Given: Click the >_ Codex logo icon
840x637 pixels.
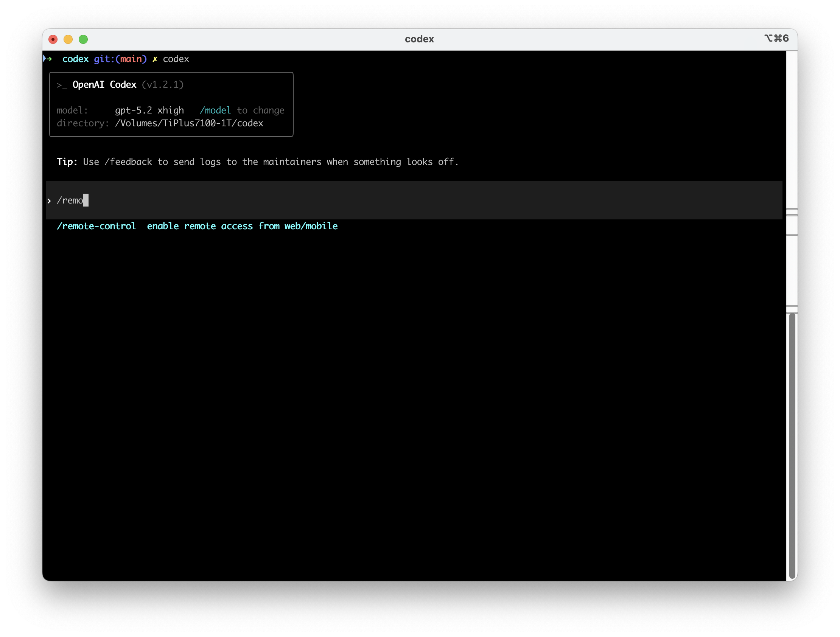Looking at the screenshot, I should pos(62,85).
